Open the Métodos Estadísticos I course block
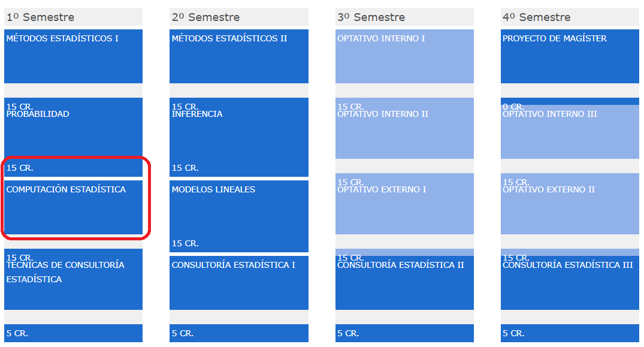This screenshot has width=644, height=347. 73,56
